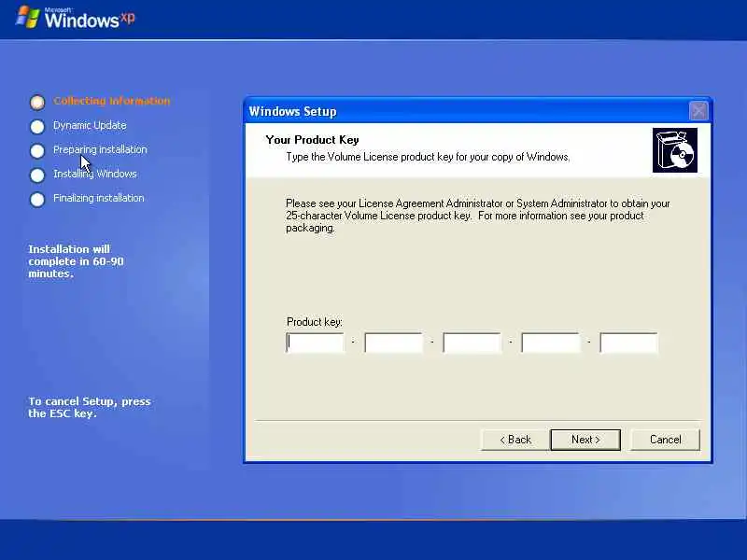747x560 pixels.
Task: Focus the fourth product key field
Action: 550,343
